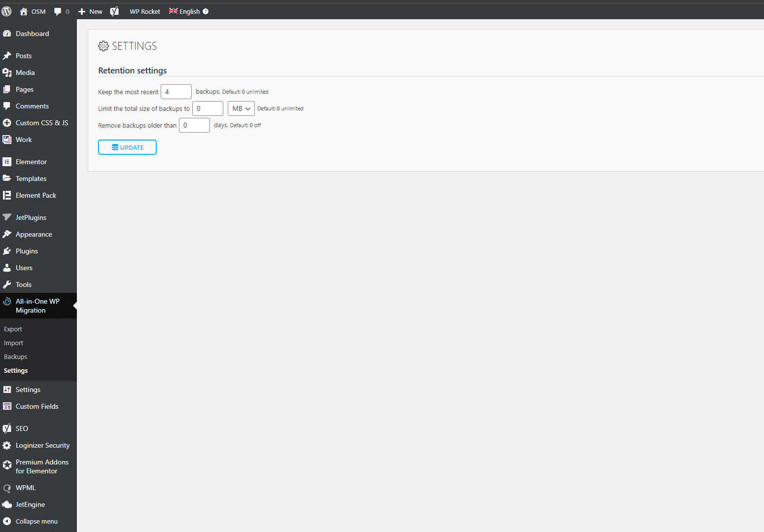Viewport: 764px width, 532px height.
Task: Click the 'Remove backups older than' days field
Action: coord(194,125)
